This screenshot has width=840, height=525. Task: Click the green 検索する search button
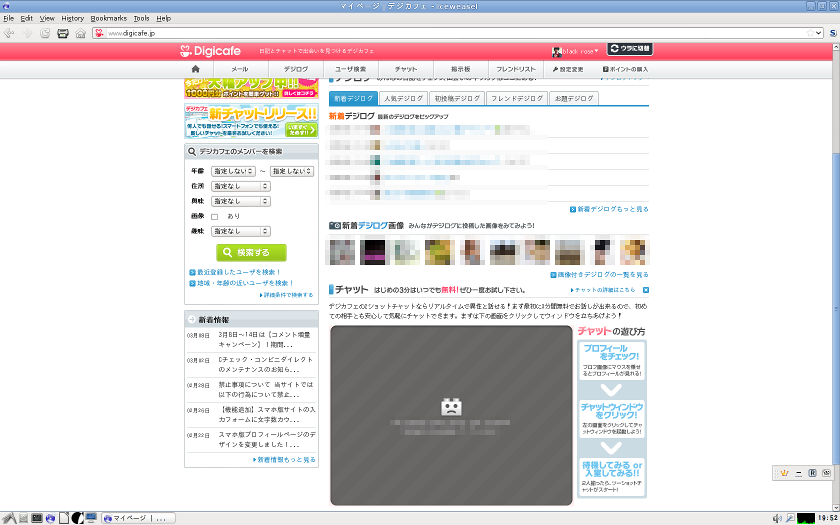252,253
